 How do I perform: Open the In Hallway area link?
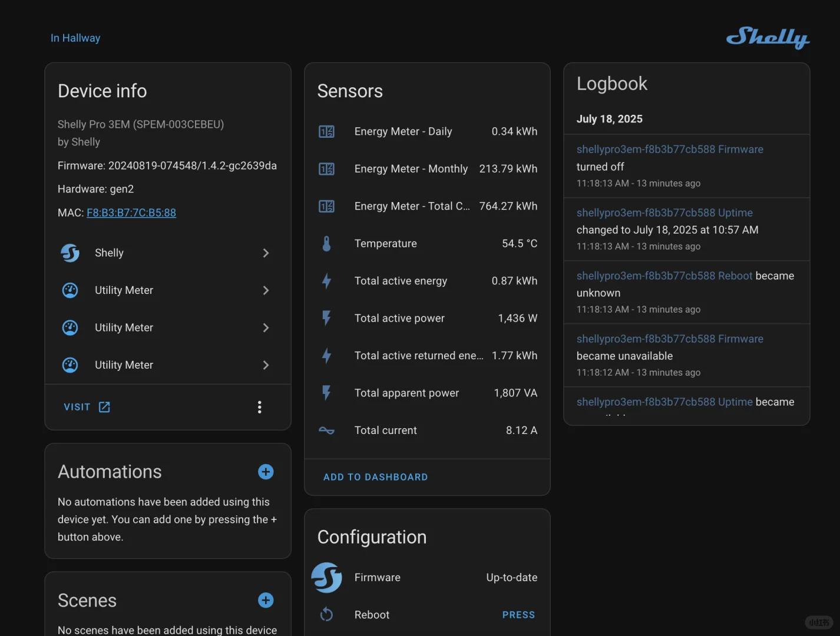(75, 38)
